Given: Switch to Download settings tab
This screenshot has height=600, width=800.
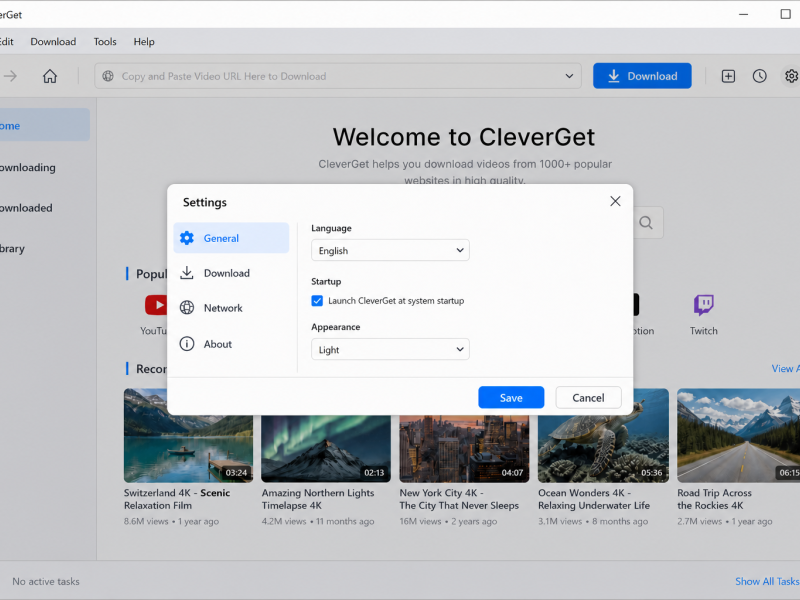Looking at the screenshot, I should point(231,273).
